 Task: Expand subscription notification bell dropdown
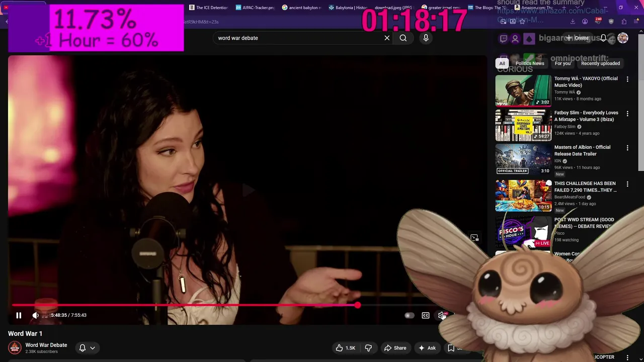coord(87,347)
